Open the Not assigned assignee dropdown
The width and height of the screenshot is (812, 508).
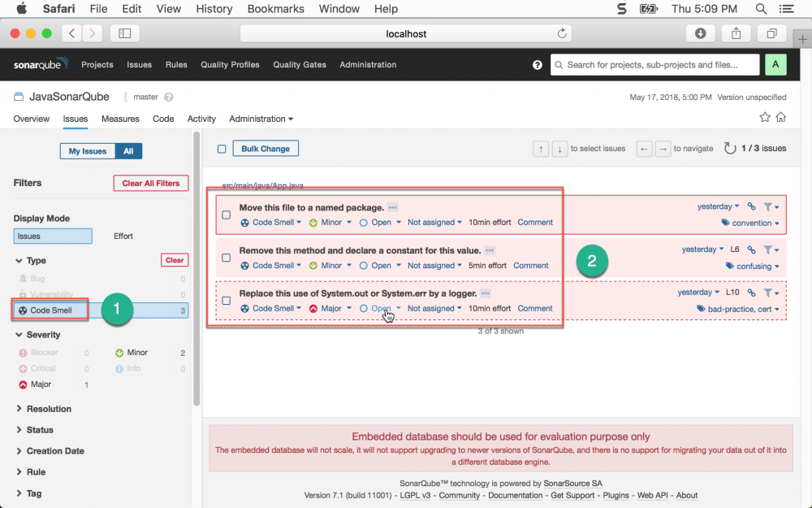pos(434,222)
